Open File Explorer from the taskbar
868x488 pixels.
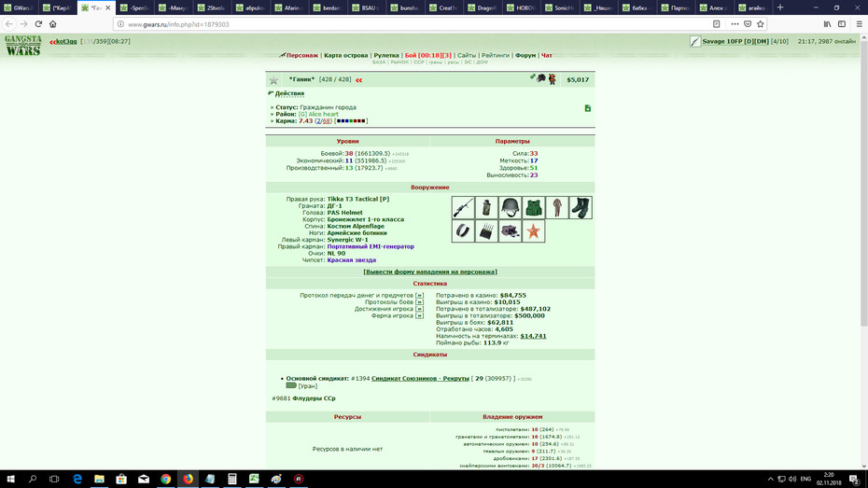tap(99, 479)
